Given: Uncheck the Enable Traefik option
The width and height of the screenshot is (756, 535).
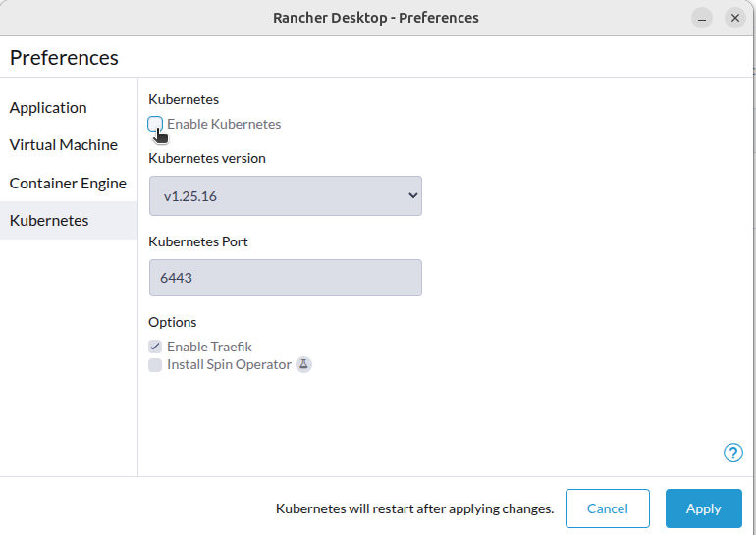Looking at the screenshot, I should 155,347.
